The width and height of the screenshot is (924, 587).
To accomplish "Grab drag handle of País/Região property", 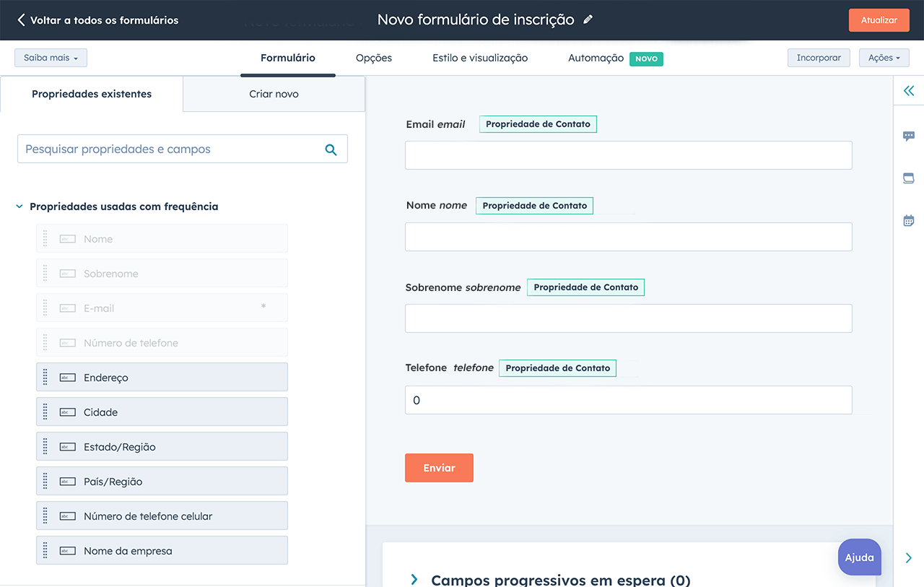I will tap(45, 481).
